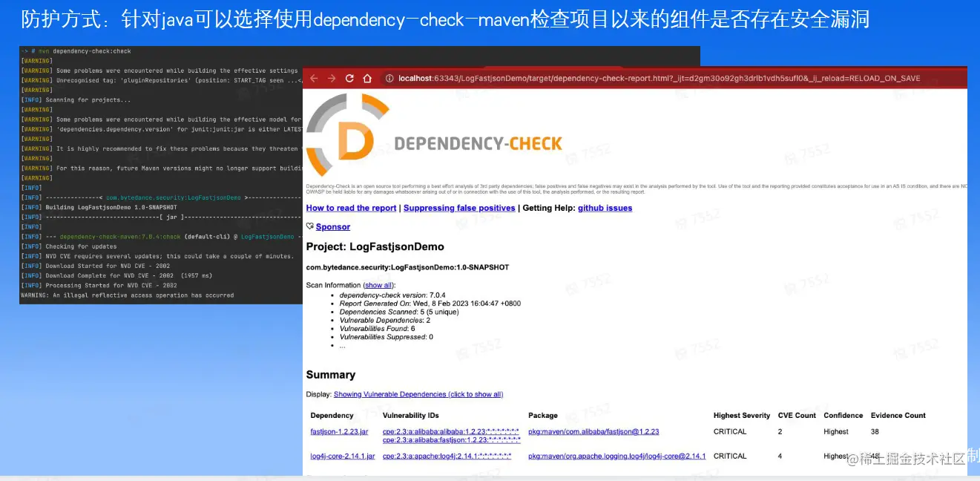Open cpe alibaba:fastjson:1.2.23 vulnerability link

[x=451, y=439]
